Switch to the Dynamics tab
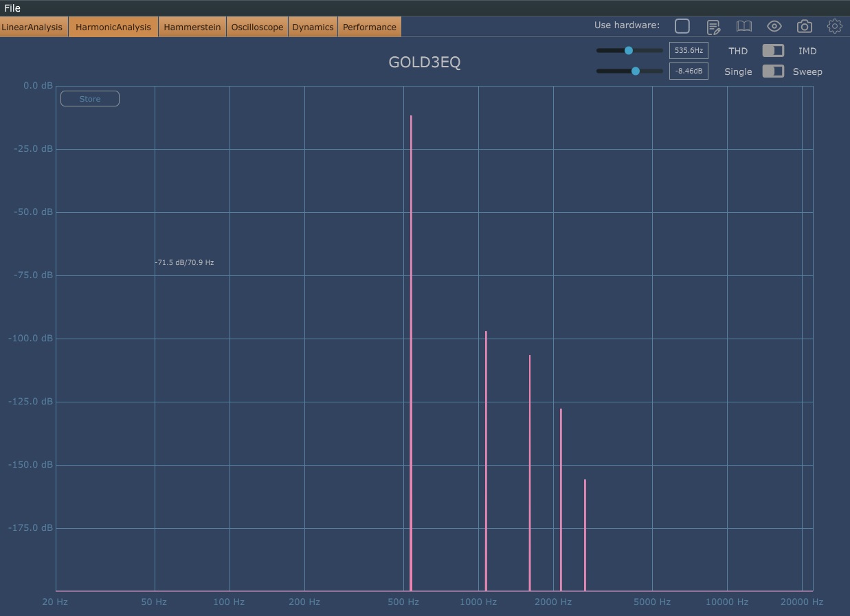 tap(313, 27)
